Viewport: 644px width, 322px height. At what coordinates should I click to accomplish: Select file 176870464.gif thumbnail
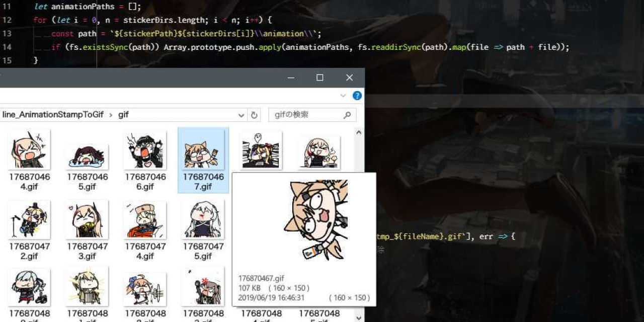pos(29,149)
